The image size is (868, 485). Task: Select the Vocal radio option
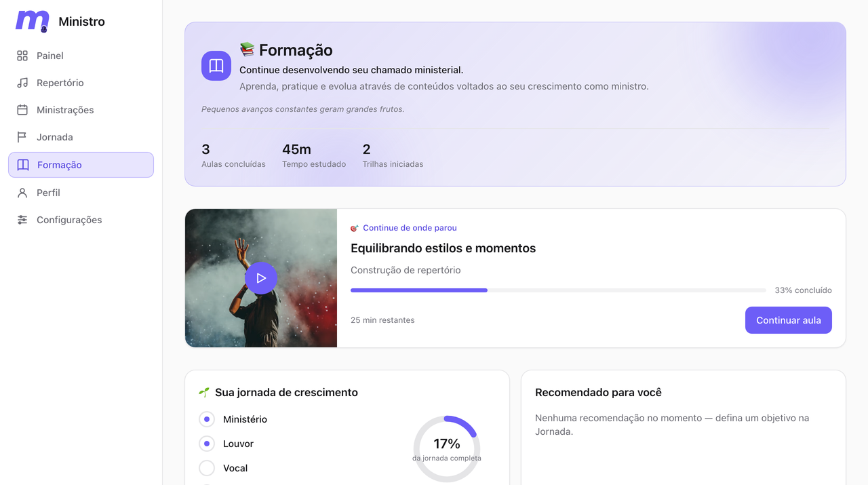(207, 468)
